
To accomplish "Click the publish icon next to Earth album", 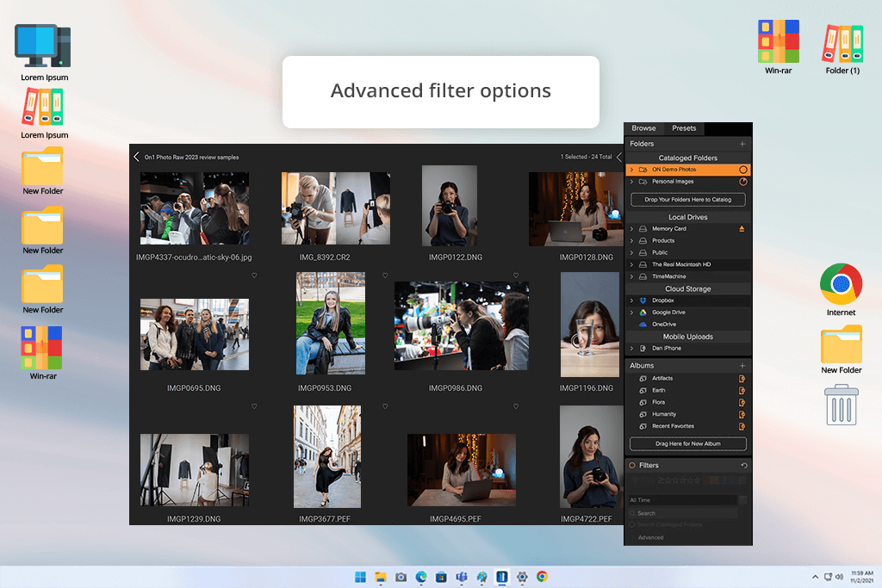I will (742, 390).
